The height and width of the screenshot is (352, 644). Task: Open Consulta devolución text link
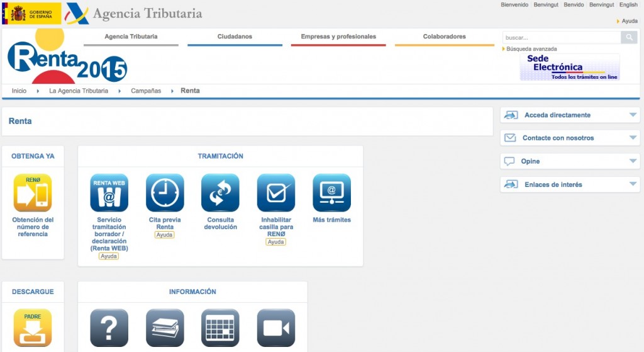pyautogui.click(x=221, y=224)
